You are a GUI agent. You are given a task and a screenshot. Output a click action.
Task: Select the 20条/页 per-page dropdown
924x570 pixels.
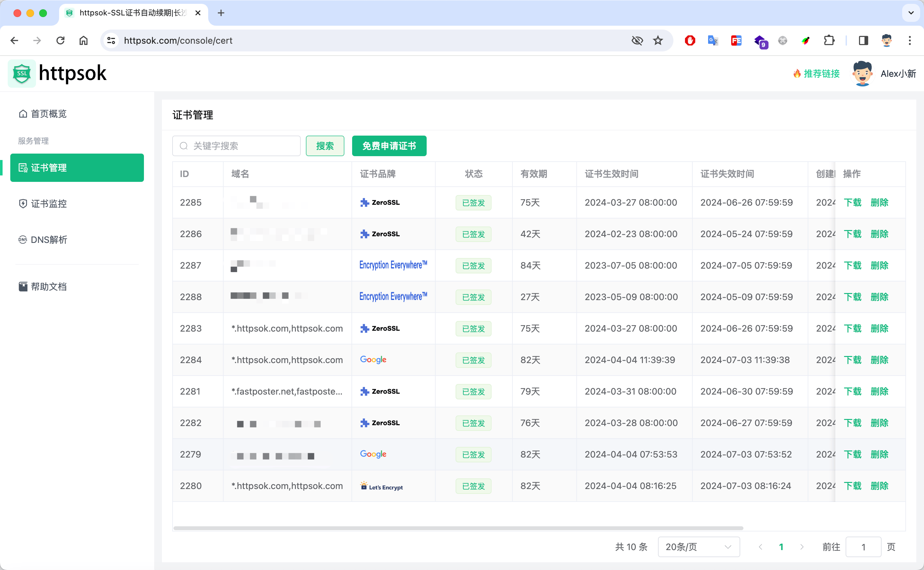[x=698, y=547]
